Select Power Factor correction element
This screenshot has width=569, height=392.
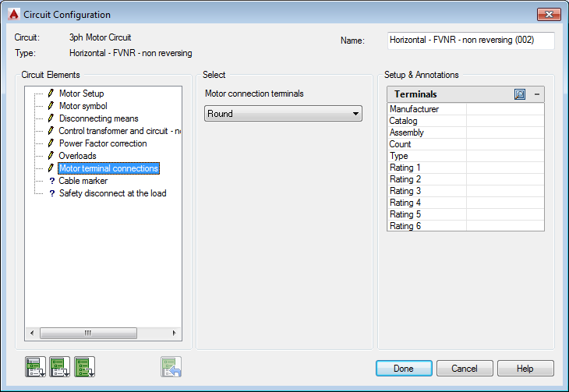[102, 143]
